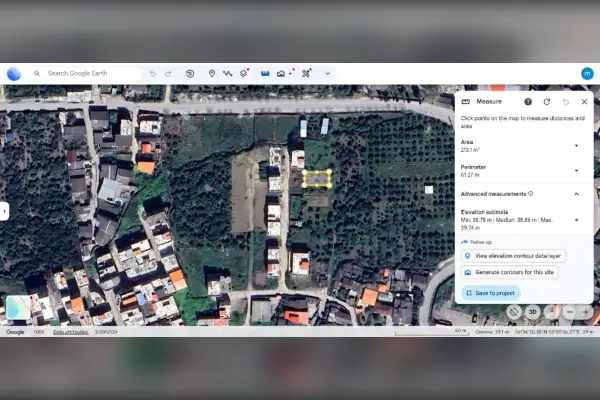Open Area unit dropdown

point(576,146)
